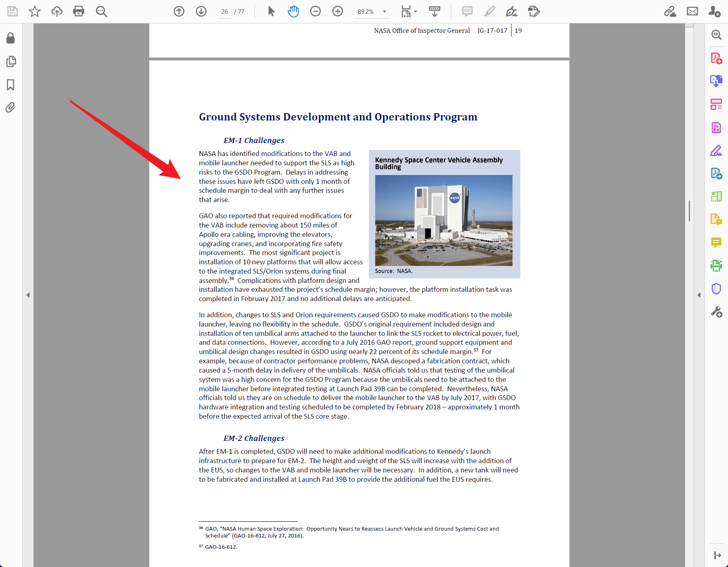Click the "GAO-16-612." footnote 37 text

click(x=221, y=547)
